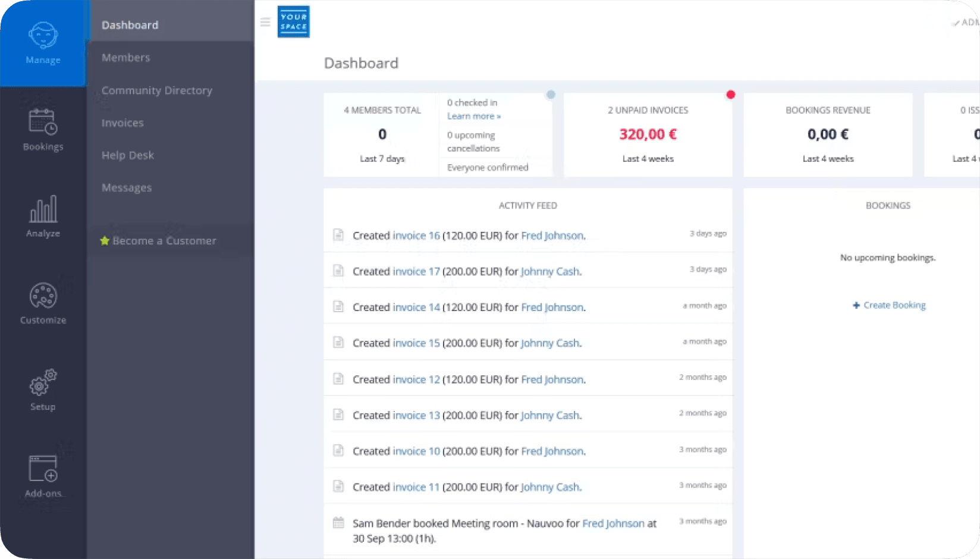View Johnny Cash's member profile link
Viewport: 980px width, 559px height.
click(549, 271)
